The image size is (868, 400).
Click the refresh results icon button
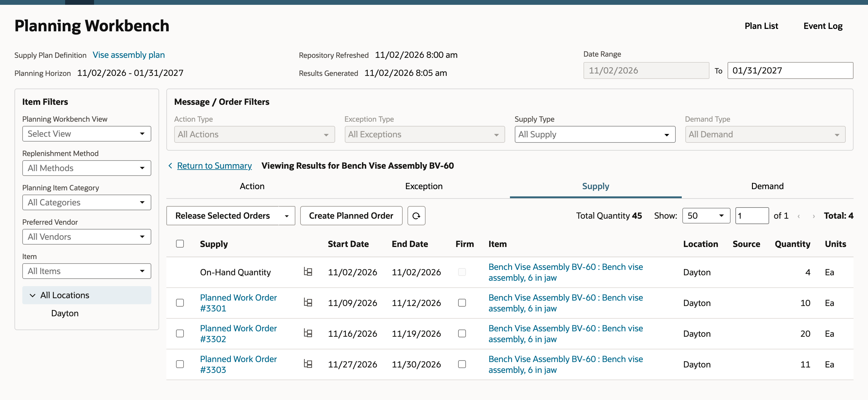click(416, 215)
